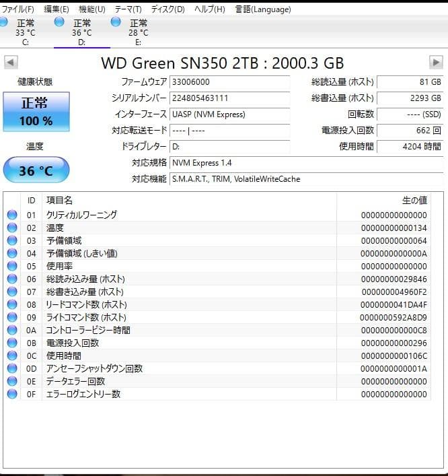The height and width of the screenshot is (476, 448).
Task: Select the クリティカルワーニング attribute name
Action: click(x=81, y=215)
